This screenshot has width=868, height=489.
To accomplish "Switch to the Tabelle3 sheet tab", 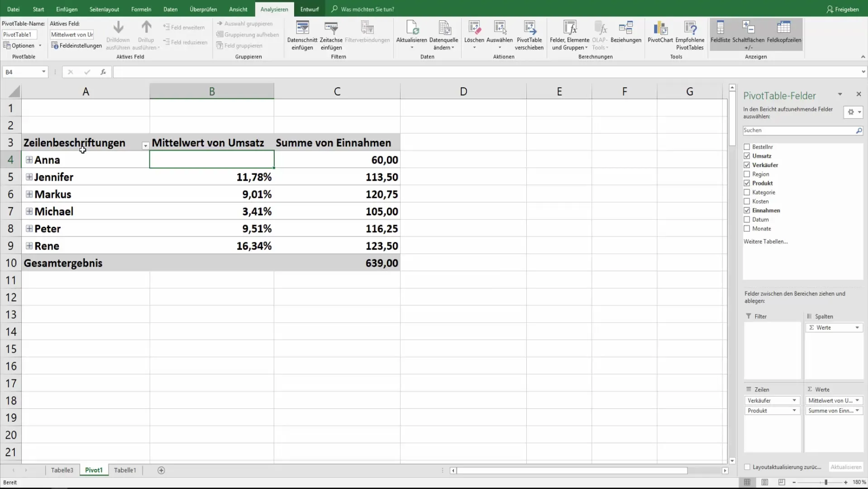I will coord(62,470).
